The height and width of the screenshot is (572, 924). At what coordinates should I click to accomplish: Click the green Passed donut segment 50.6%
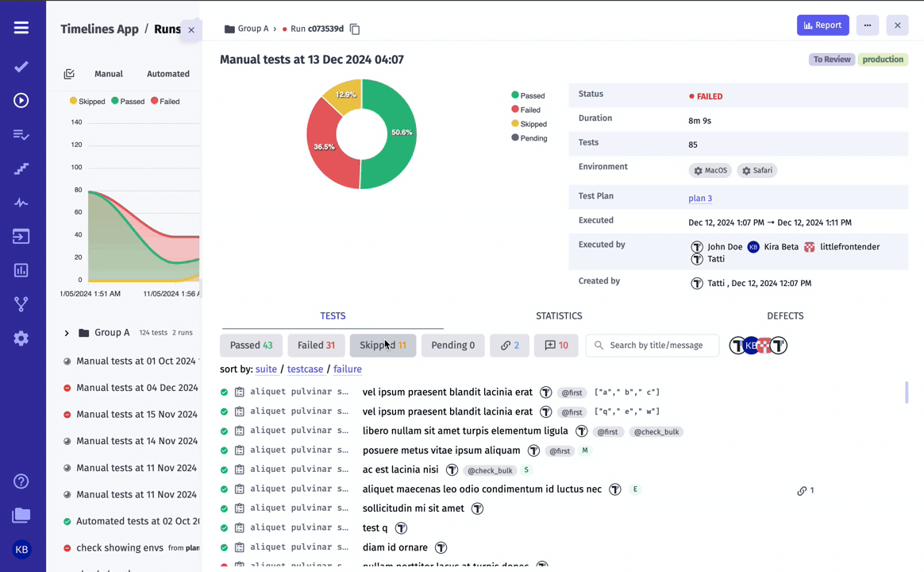[x=402, y=133]
